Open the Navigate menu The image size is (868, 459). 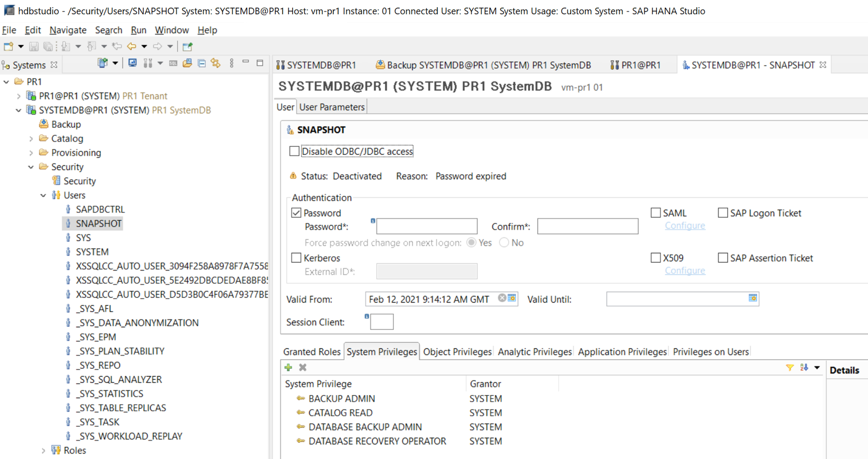tap(68, 30)
